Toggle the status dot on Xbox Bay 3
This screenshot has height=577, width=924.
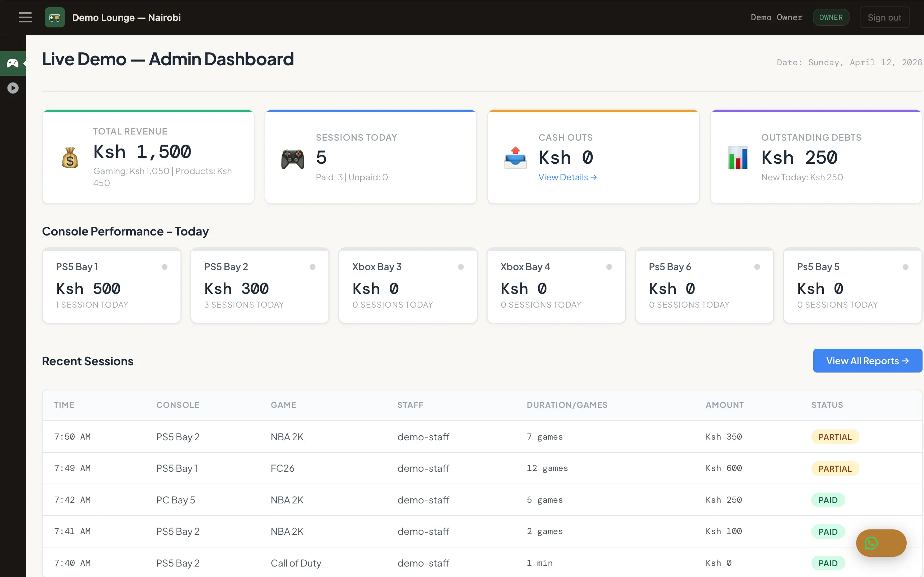tap(461, 267)
